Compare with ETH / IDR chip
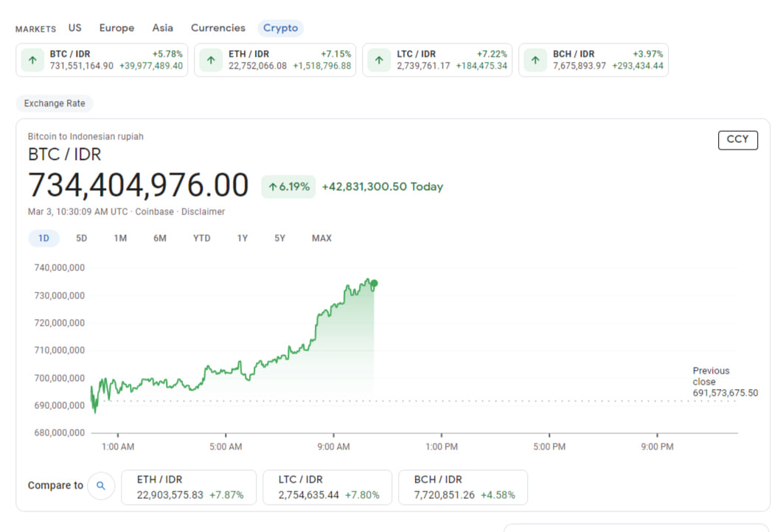This screenshot has height=532, width=783. click(189, 487)
